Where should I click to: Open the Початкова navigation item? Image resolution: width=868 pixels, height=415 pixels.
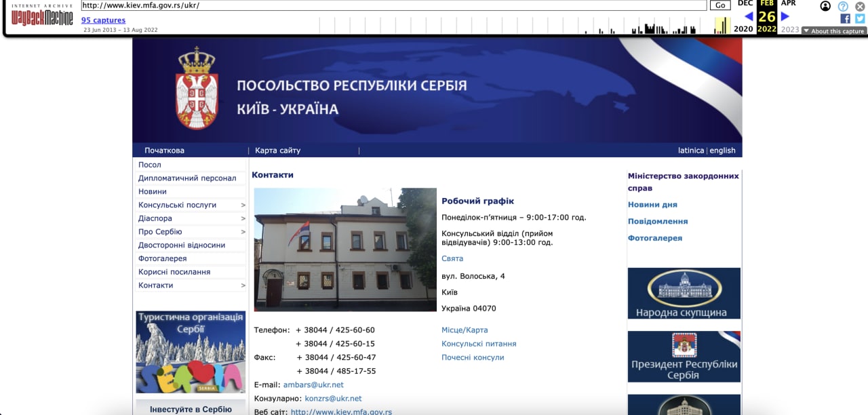click(x=164, y=151)
